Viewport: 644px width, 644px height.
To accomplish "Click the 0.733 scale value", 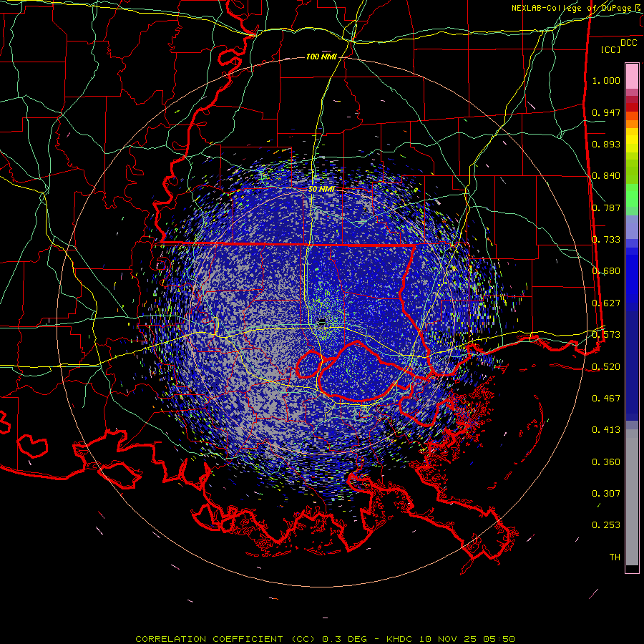I will [606, 240].
